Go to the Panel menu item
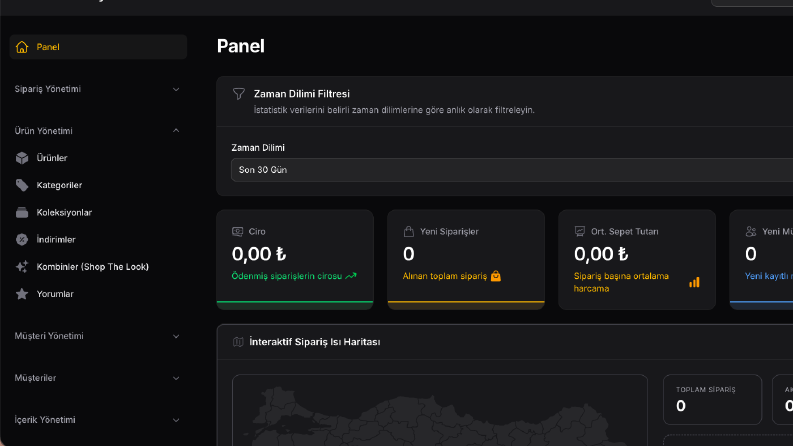The height and width of the screenshot is (446, 793). (x=98, y=47)
